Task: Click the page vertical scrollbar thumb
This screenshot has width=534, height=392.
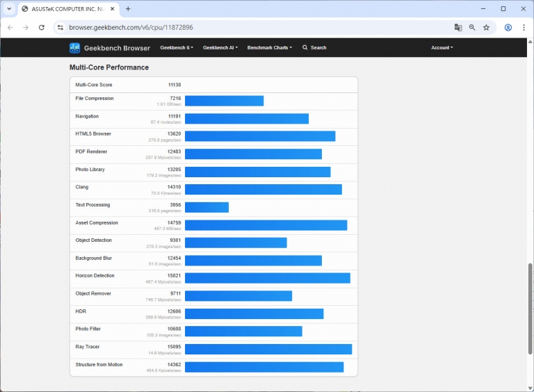Action: pos(530,309)
